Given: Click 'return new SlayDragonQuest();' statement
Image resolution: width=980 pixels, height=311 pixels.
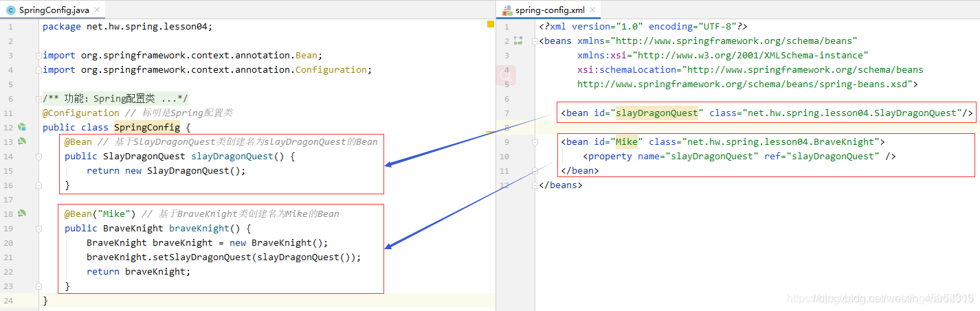Looking at the screenshot, I should [x=166, y=170].
